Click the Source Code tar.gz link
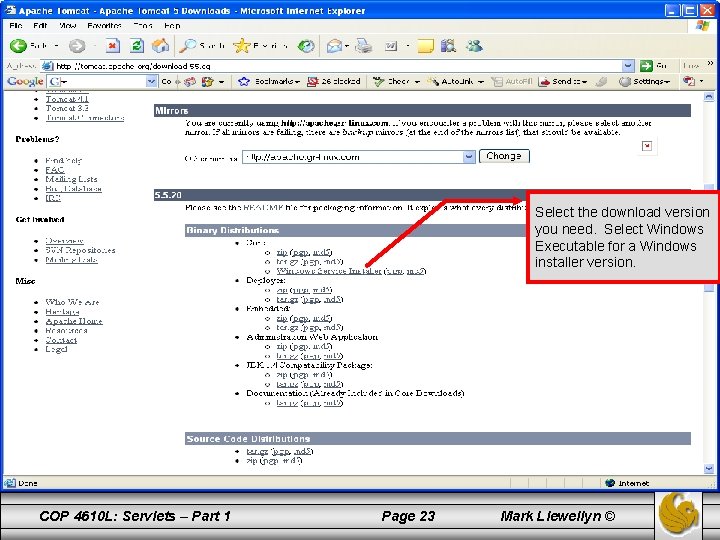Image resolution: width=720 pixels, height=540 pixels. click(x=257, y=451)
